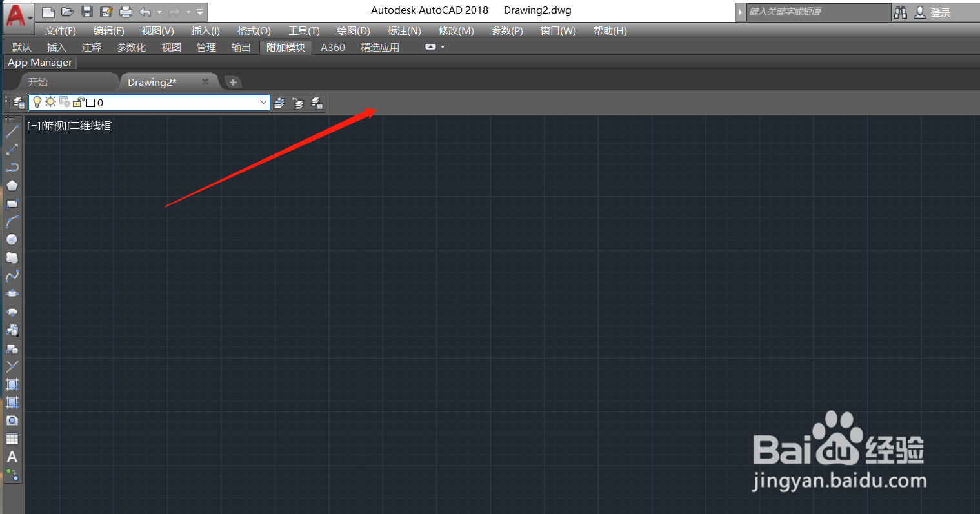980x514 pixels.
Task: Select the Point tool
Action: point(12,366)
